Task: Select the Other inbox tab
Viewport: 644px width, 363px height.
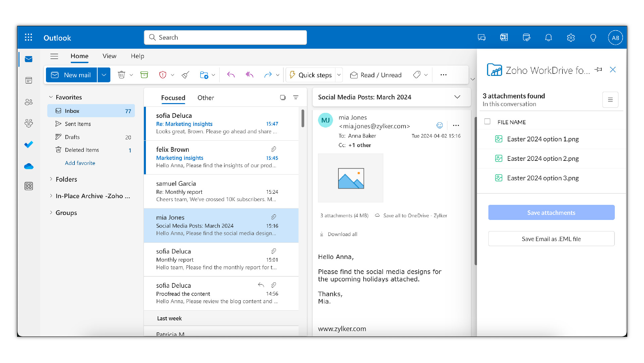Action: pyautogui.click(x=206, y=98)
